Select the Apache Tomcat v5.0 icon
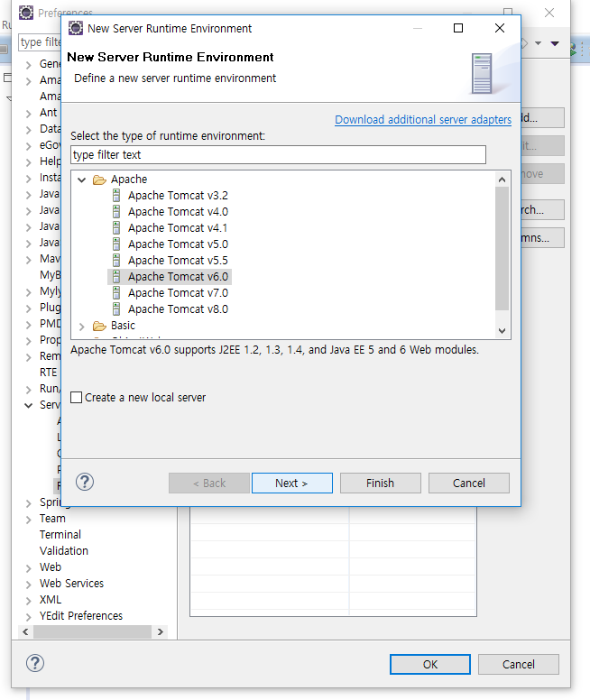Viewport: 590px width, 700px height. [116, 244]
